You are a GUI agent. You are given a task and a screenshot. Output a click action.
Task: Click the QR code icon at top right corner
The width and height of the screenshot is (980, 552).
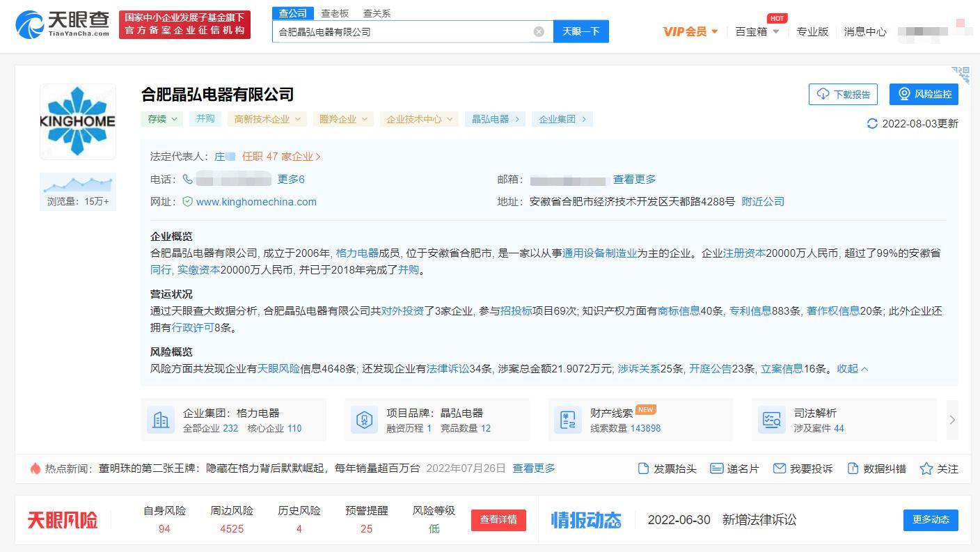pos(961,74)
